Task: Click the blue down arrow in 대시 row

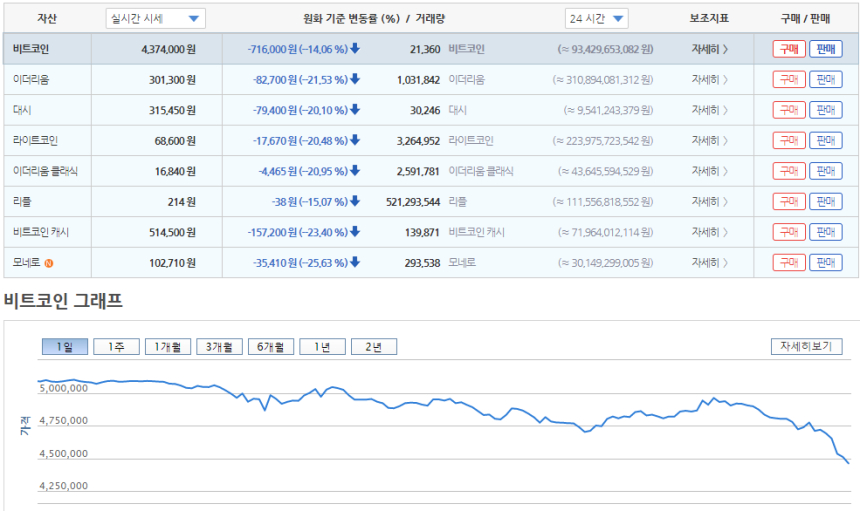Action: pyautogui.click(x=355, y=110)
